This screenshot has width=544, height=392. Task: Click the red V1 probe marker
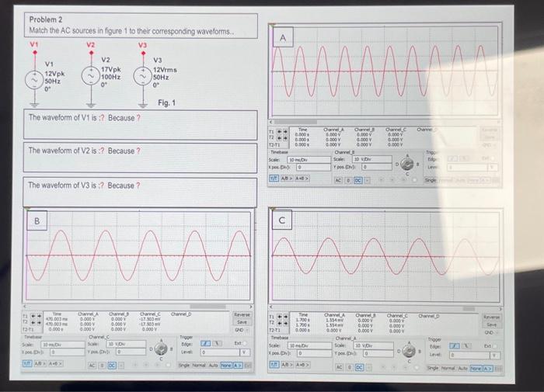35,52
